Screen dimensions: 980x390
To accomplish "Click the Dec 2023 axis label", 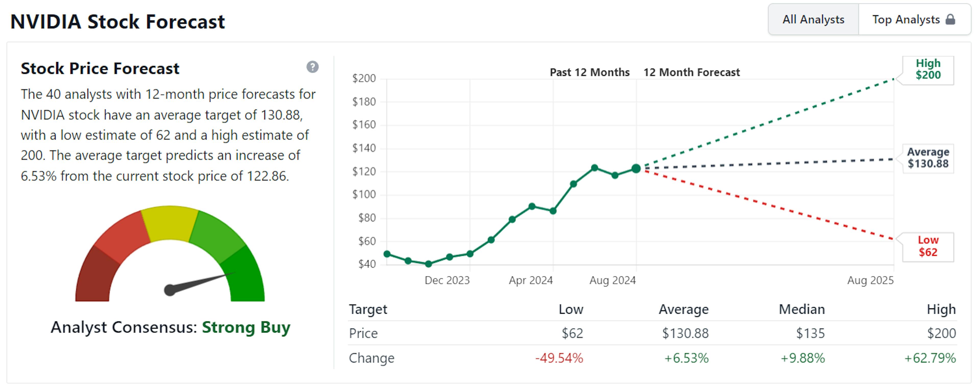I will 447,281.
